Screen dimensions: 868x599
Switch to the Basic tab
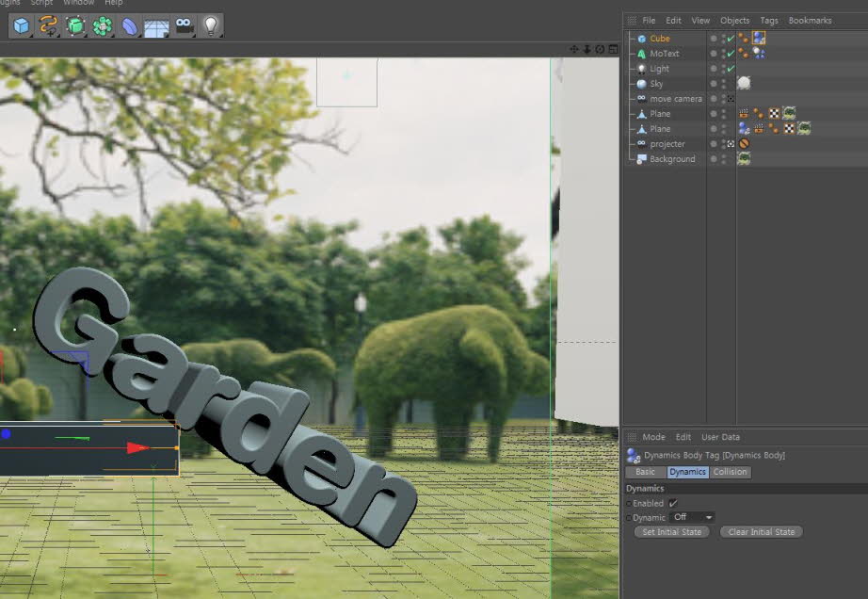tap(646, 472)
